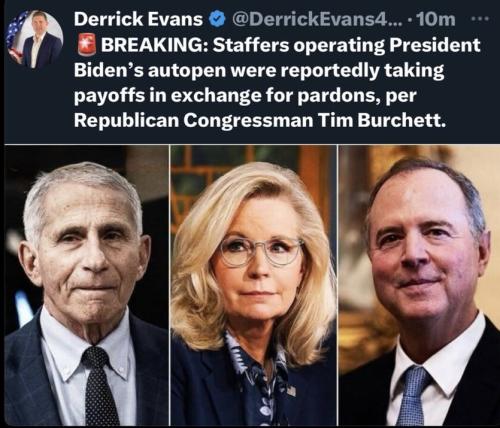Open Derrick Evans' round profile avatar
This screenshot has height=428, width=500.
pyautogui.click(x=35, y=38)
